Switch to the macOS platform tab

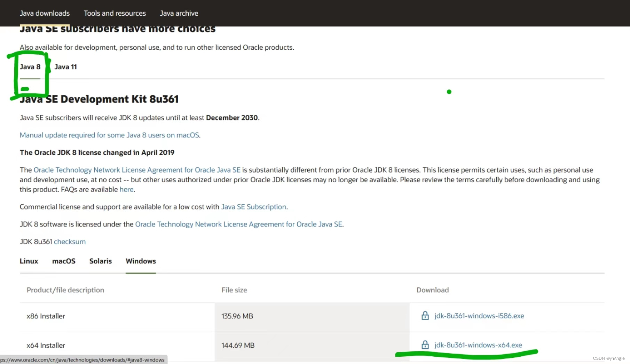point(64,261)
